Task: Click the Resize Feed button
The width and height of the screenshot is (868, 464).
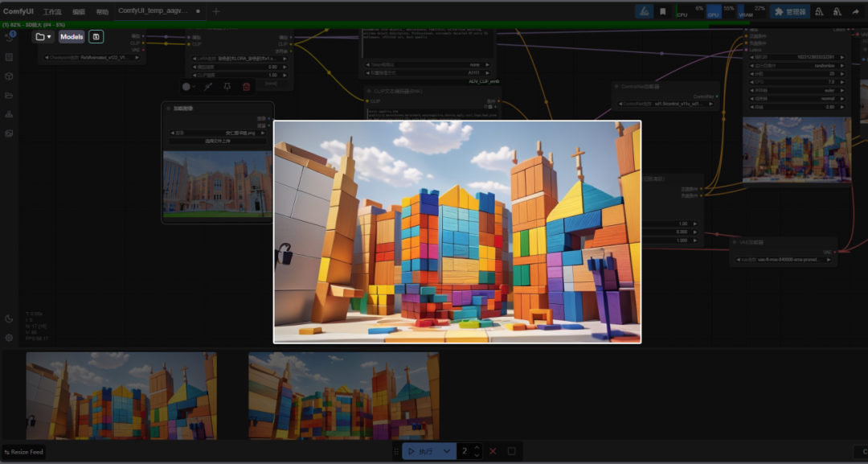Action: click(23, 452)
